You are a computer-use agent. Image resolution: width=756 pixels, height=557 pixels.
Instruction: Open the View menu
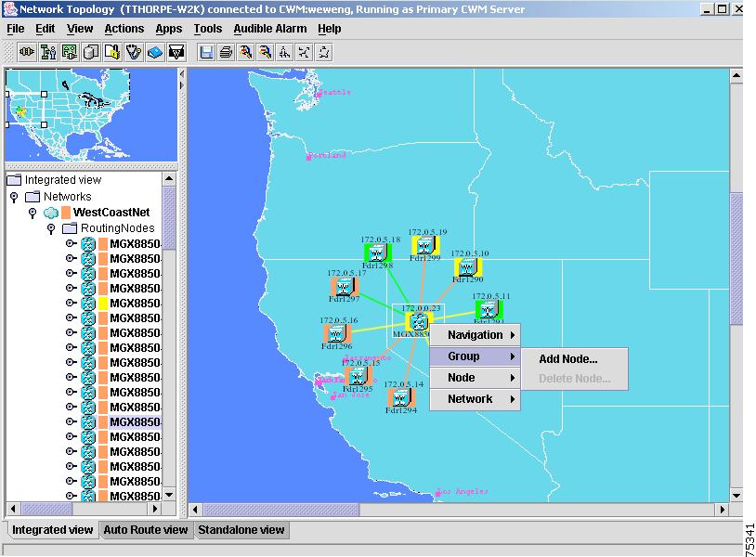(x=80, y=29)
